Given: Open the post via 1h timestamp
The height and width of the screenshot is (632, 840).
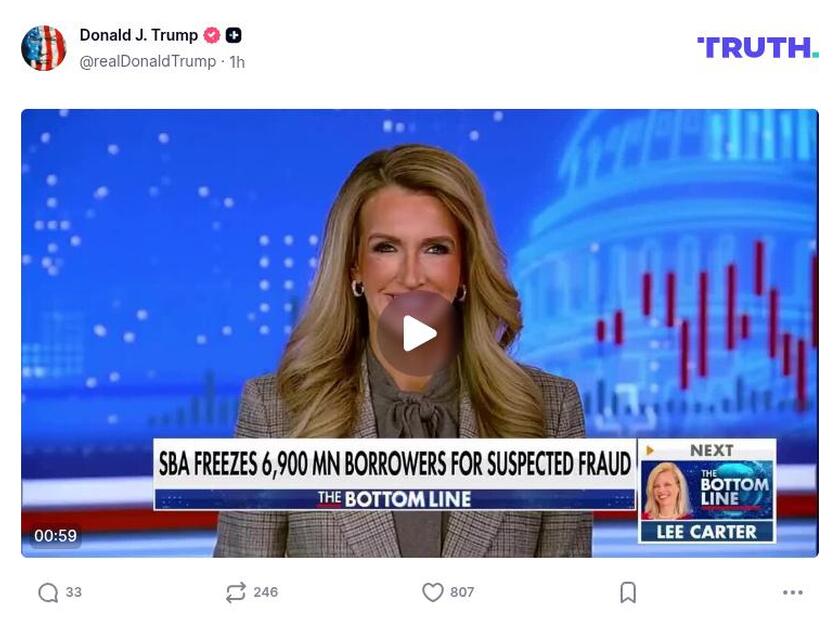Looking at the screenshot, I should (x=237, y=62).
